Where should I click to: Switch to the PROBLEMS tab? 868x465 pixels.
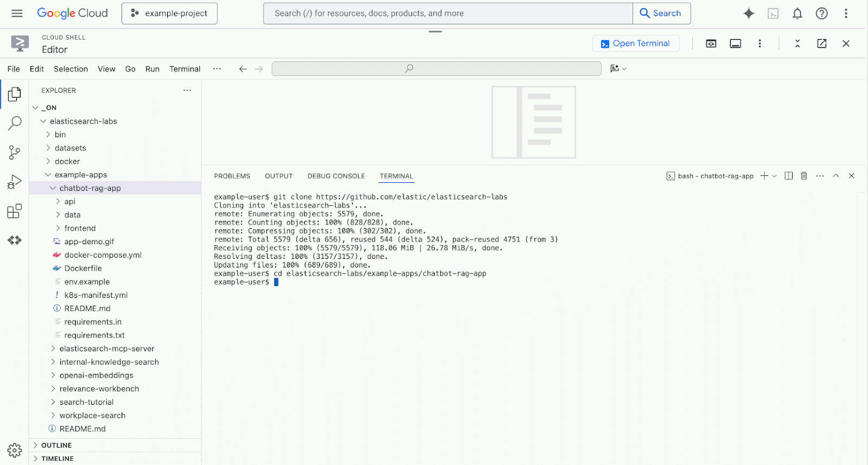click(232, 176)
